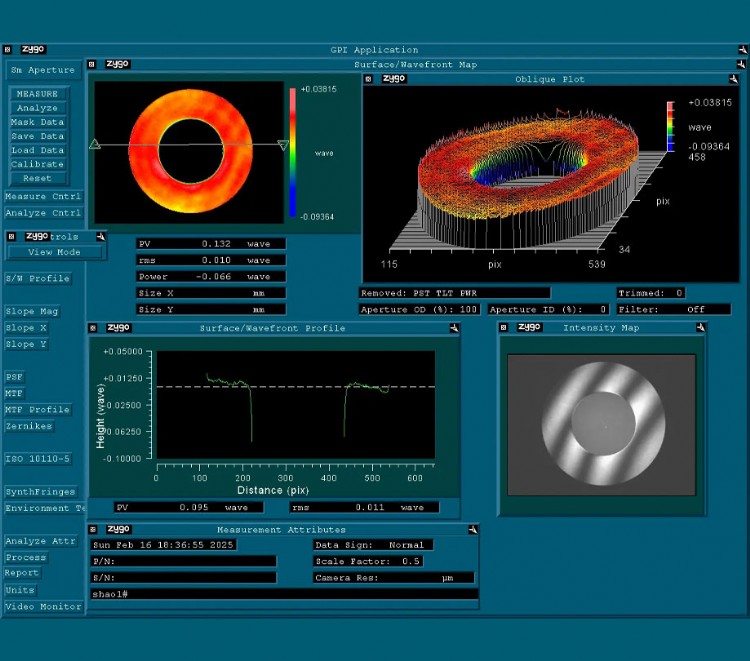Toggle the Filter Off field

(695, 310)
